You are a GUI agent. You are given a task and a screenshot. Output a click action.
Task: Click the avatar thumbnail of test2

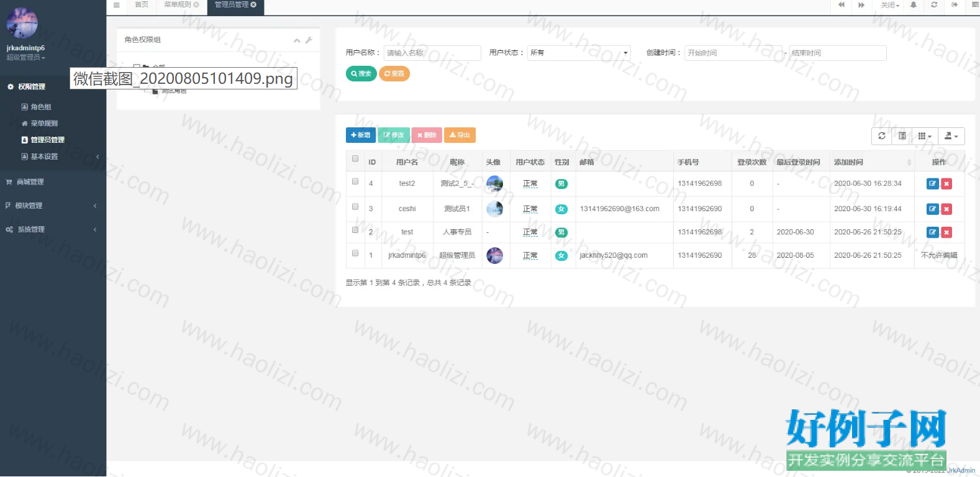(495, 184)
